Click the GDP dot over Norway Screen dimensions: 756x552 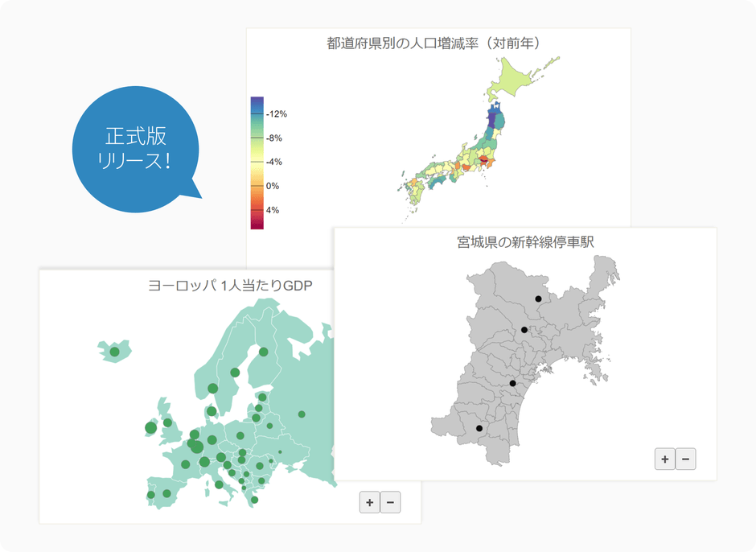212,389
